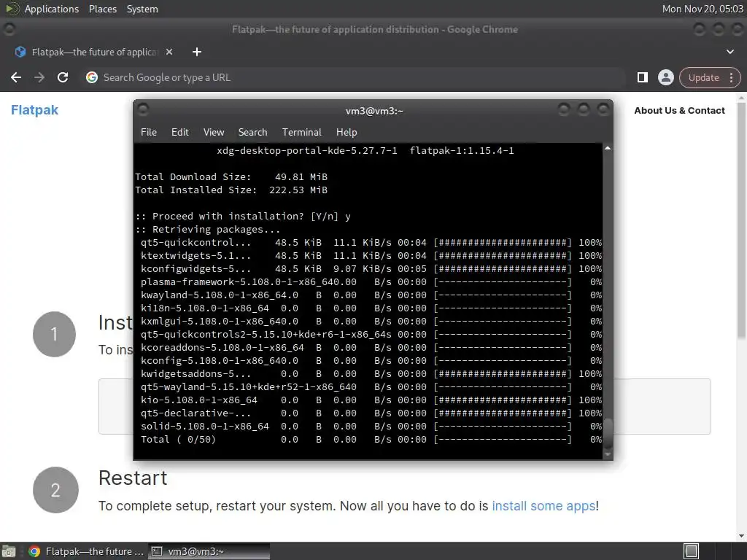747x560 pixels.
Task: Click the Restart heading
Action: [133, 478]
